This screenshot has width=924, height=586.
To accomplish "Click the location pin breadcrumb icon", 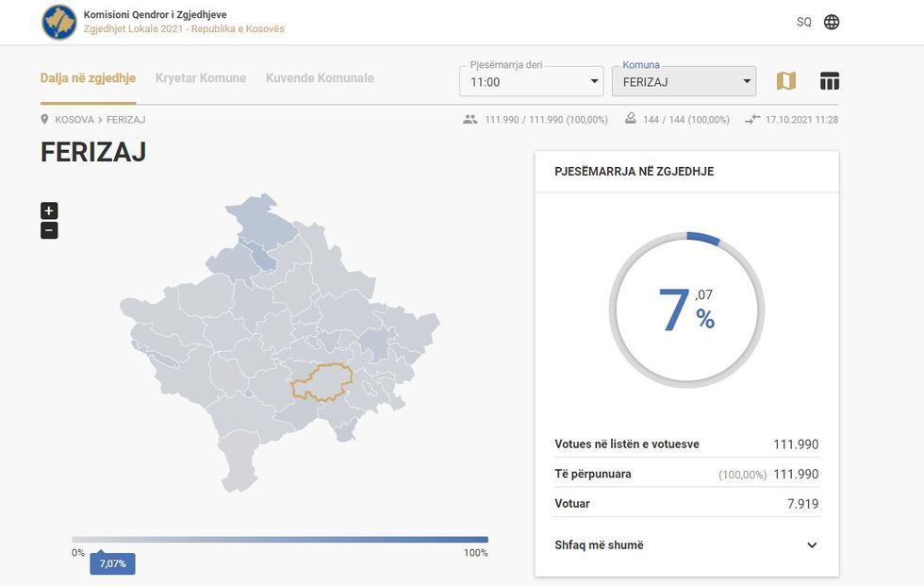I will (44, 120).
